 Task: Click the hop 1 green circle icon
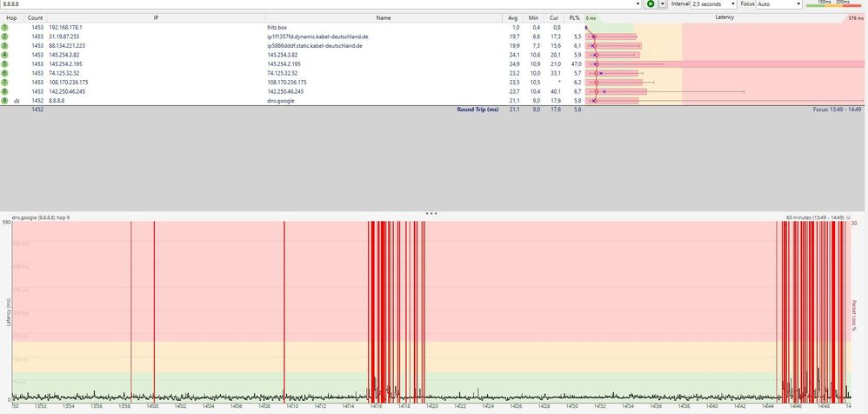[5, 27]
